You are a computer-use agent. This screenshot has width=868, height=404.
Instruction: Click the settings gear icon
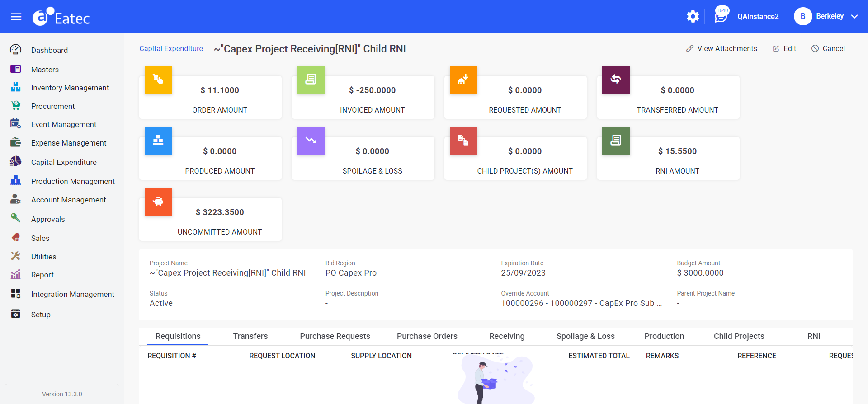(x=693, y=17)
